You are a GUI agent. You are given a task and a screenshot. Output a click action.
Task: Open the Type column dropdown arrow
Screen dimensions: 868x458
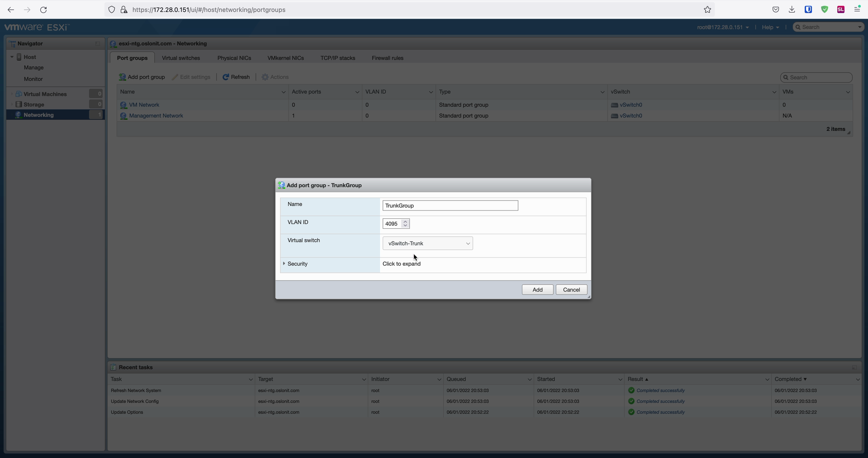click(x=602, y=92)
